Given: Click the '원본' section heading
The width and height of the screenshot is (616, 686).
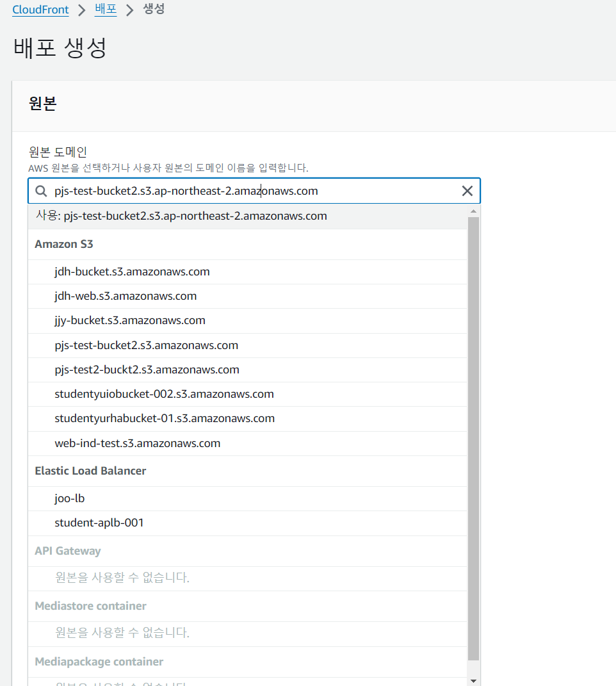Looking at the screenshot, I should (x=42, y=103).
